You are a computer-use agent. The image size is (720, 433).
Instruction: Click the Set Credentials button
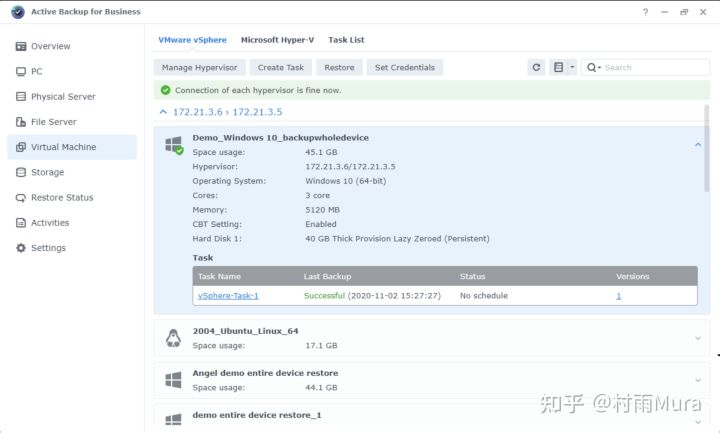[405, 67]
